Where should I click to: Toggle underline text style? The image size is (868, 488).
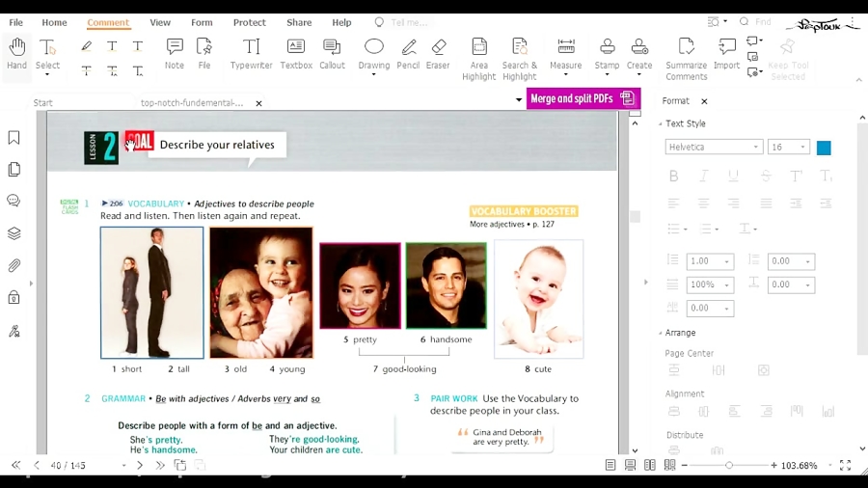[x=734, y=176]
